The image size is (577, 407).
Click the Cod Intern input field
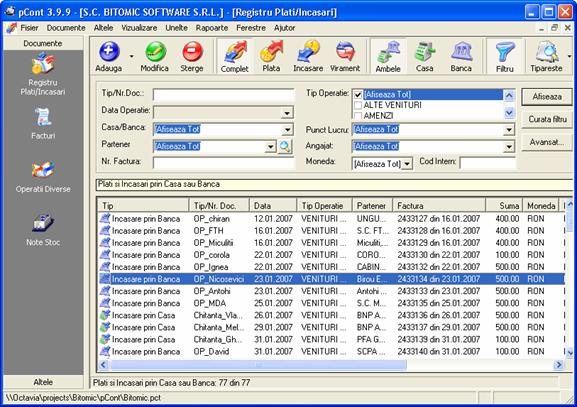click(x=488, y=163)
